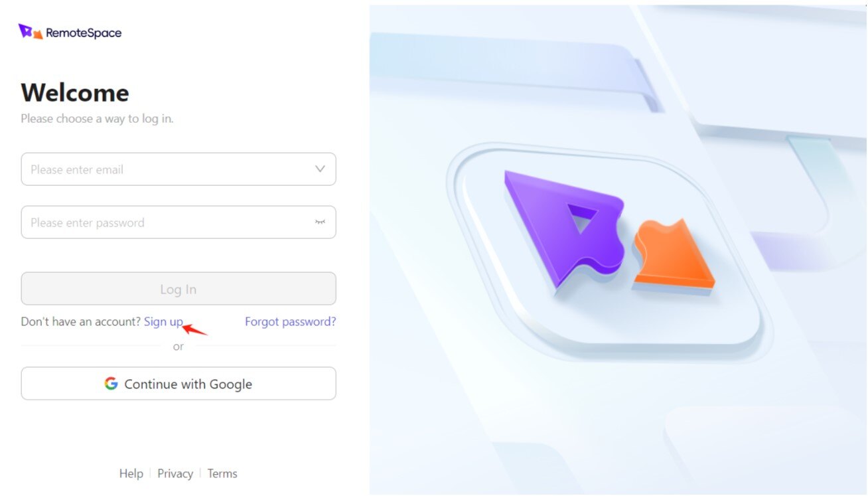Screen dimensions: 868x496
Task: View the Privacy page
Action: coord(175,473)
